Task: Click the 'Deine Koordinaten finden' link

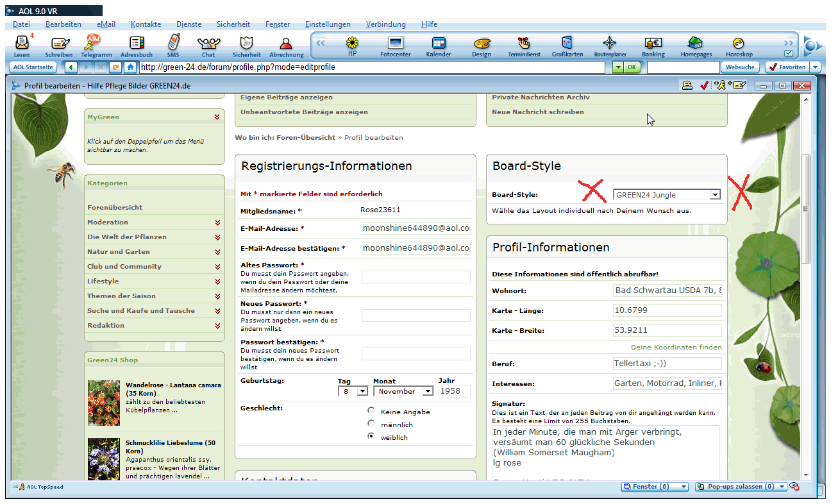Action: click(676, 347)
